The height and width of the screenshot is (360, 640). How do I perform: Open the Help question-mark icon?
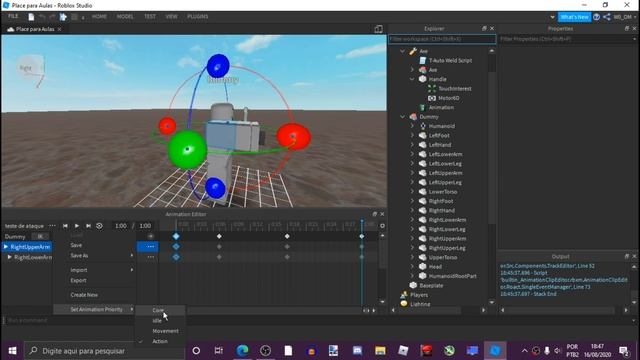click(x=596, y=17)
